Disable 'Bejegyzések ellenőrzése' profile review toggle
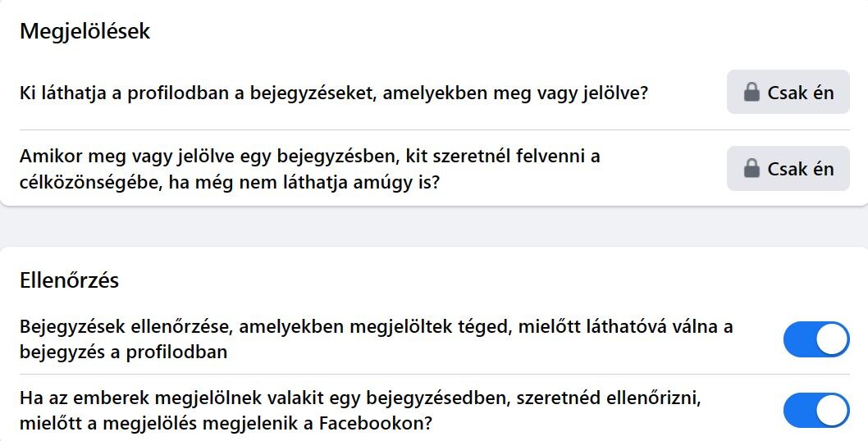This screenshot has width=868, height=441. (x=816, y=339)
